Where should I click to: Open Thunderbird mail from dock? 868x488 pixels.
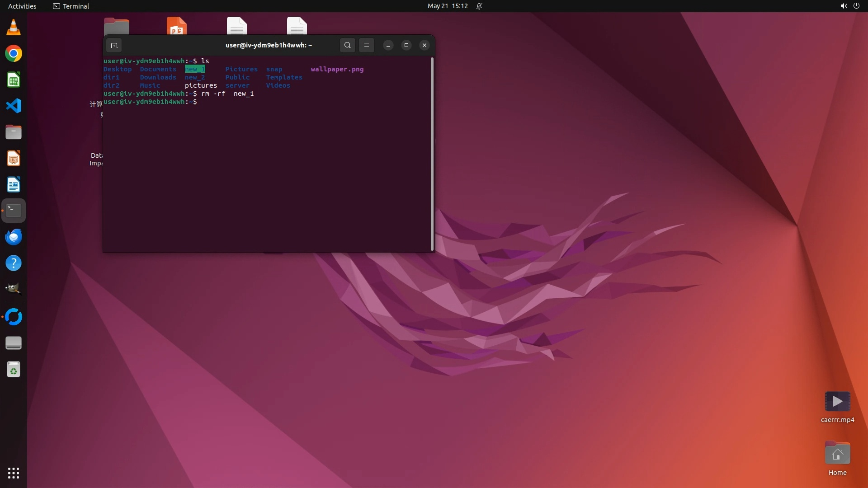[14, 237]
